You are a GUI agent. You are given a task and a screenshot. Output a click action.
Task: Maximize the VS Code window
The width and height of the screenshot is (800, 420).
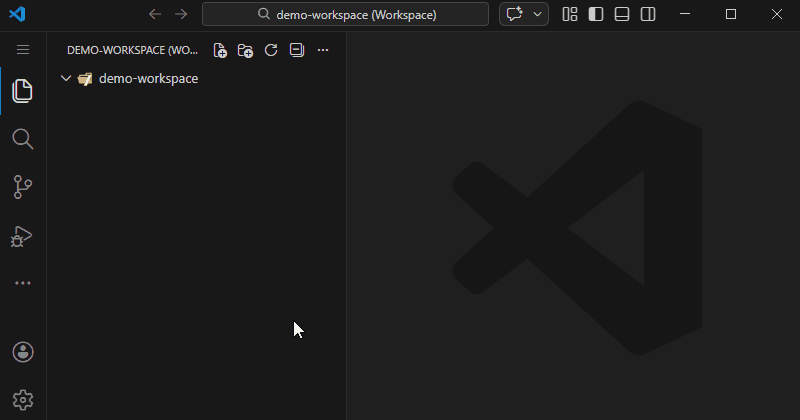[x=731, y=14]
